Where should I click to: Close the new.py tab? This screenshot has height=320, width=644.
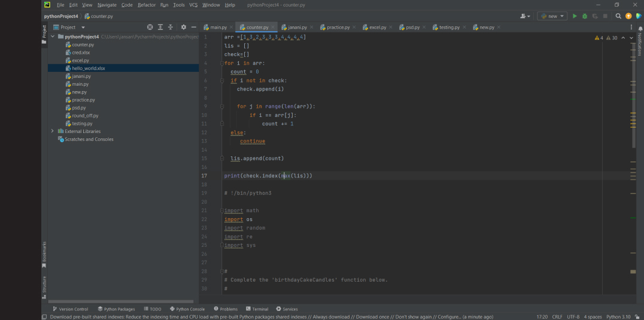(499, 27)
